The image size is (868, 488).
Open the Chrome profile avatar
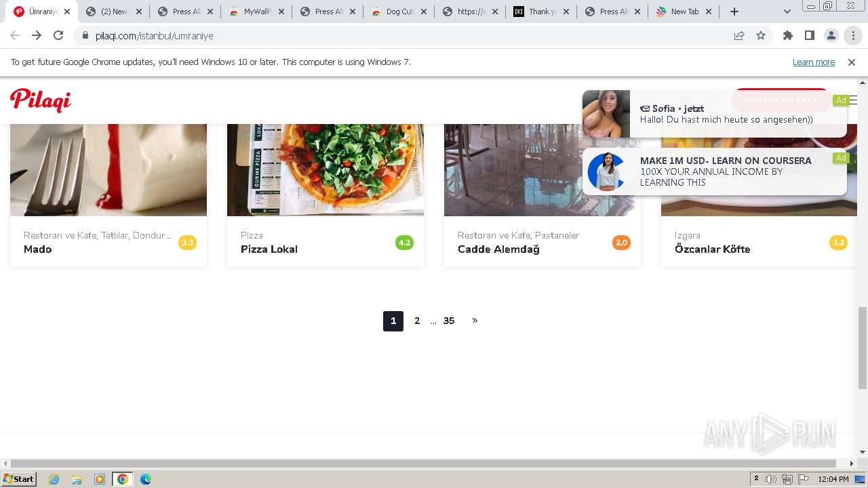click(831, 36)
